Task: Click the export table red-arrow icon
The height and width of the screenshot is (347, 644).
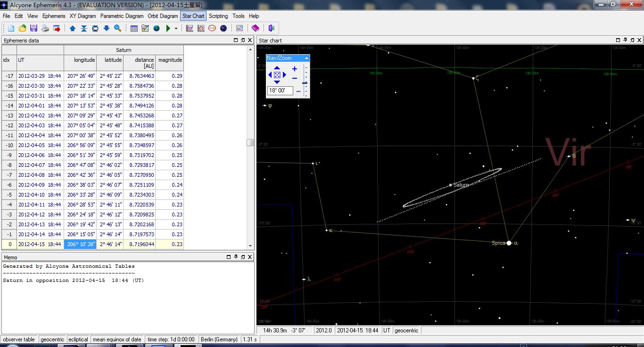Action: pyautogui.click(x=57, y=28)
